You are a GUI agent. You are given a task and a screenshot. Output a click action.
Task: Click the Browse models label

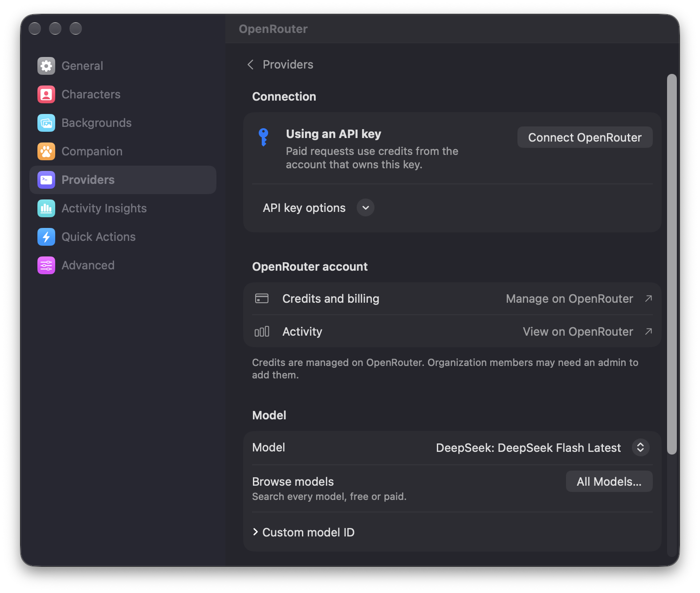pyautogui.click(x=293, y=482)
